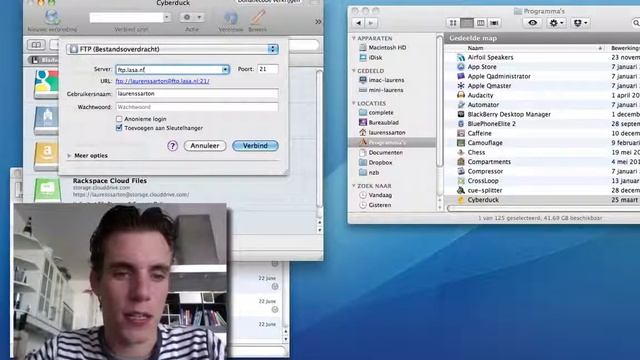
Task: Switch Finder to list view
Action: (467, 23)
